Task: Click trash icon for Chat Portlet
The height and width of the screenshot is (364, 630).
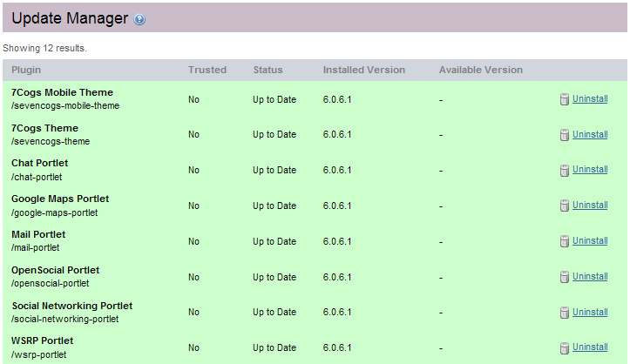Action: pyautogui.click(x=565, y=170)
